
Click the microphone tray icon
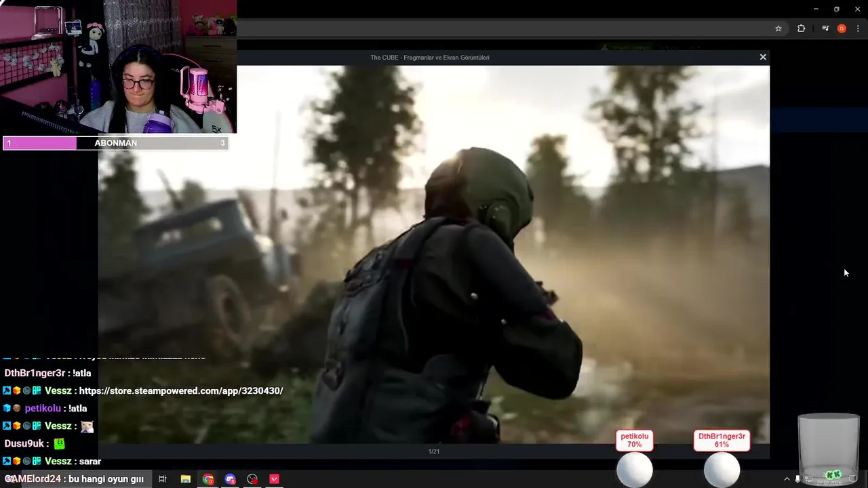click(x=798, y=479)
